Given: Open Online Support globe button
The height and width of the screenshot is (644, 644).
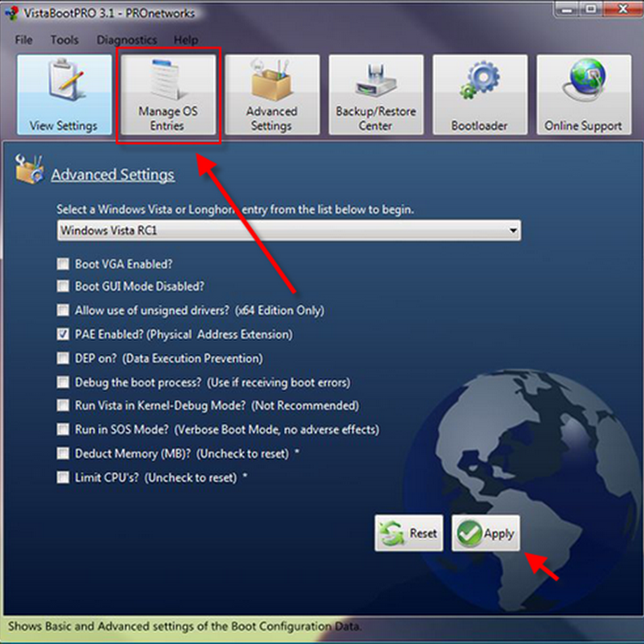Looking at the screenshot, I should [x=584, y=94].
